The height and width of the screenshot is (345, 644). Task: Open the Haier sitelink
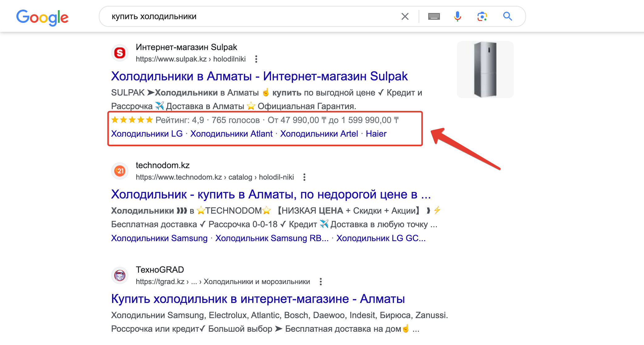(376, 134)
